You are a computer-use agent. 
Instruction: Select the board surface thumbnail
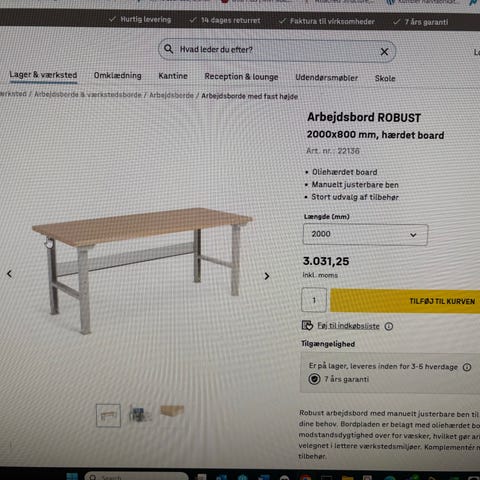pos(172,411)
